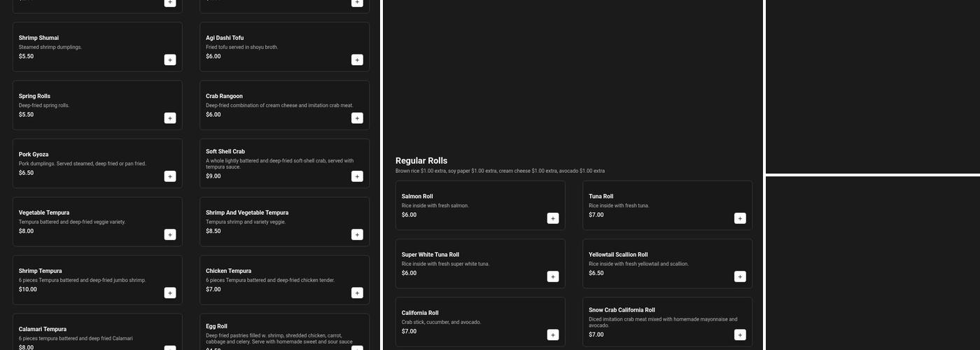
Task: Add California Roll to the order
Action: (x=553, y=335)
